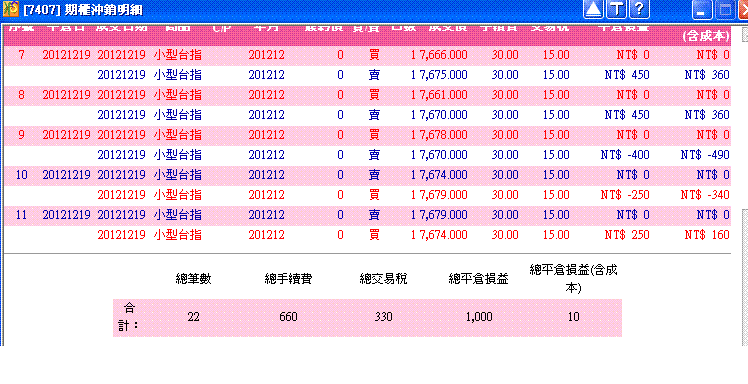The width and height of the screenshot is (748, 384).
Task: Click the total count value 22
Action: point(193,317)
